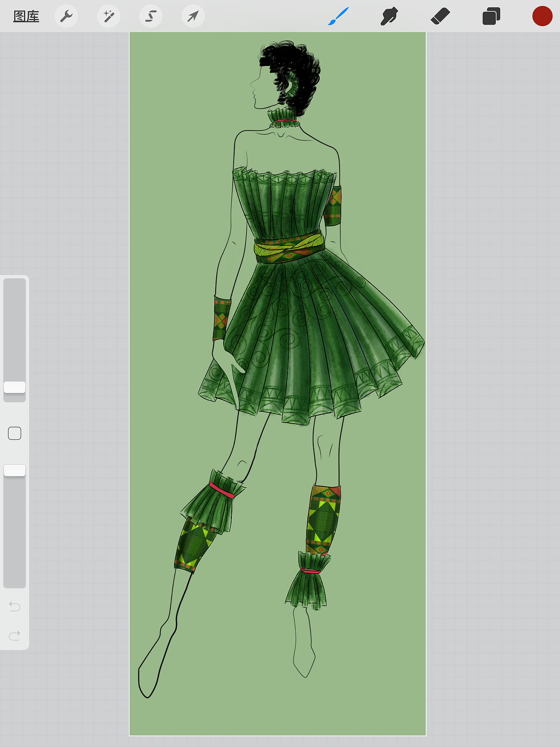Activate the Transform arrow tool

point(193,17)
